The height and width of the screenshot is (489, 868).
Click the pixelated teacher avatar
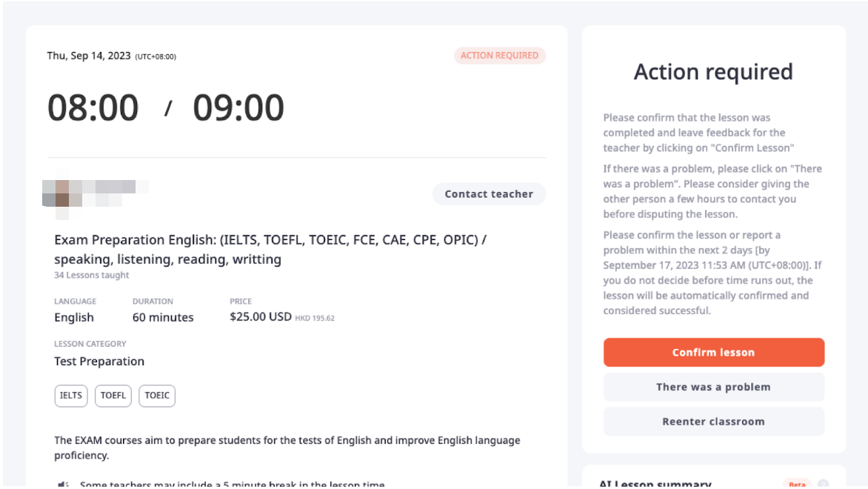pyautogui.click(x=61, y=193)
